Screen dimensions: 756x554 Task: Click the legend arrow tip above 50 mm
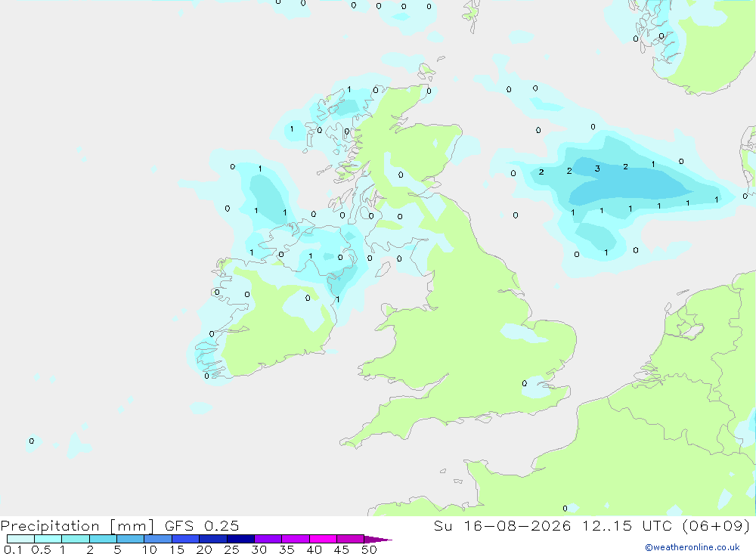(378, 540)
